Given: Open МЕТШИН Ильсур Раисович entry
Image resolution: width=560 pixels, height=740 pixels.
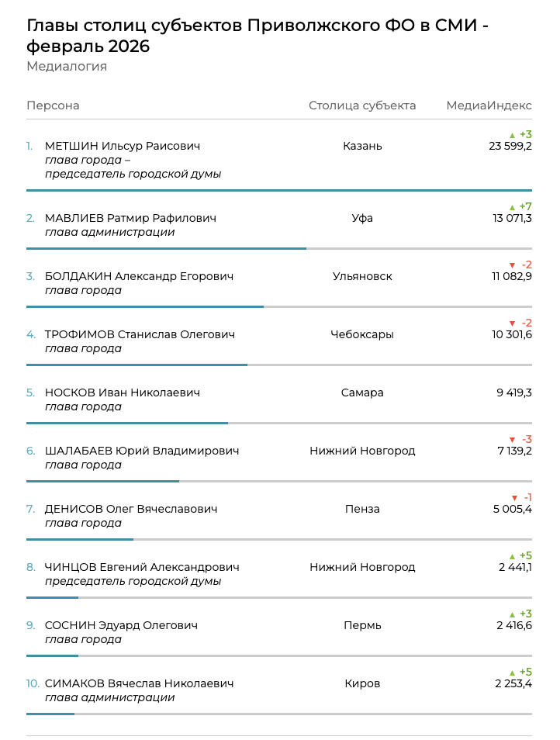Looking at the screenshot, I should [x=123, y=146].
